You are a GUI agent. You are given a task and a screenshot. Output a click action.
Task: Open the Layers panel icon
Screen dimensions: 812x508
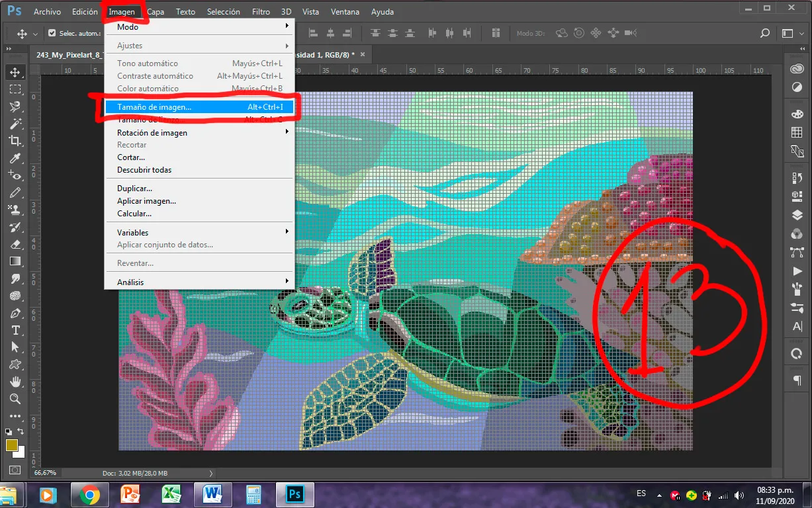pos(797,216)
